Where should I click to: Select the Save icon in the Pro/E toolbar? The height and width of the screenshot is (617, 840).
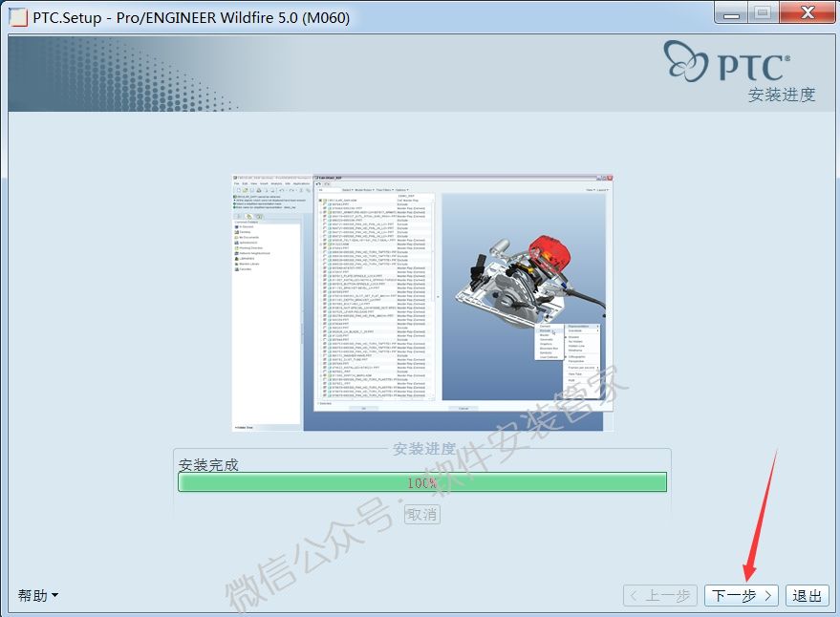[251, 189]
